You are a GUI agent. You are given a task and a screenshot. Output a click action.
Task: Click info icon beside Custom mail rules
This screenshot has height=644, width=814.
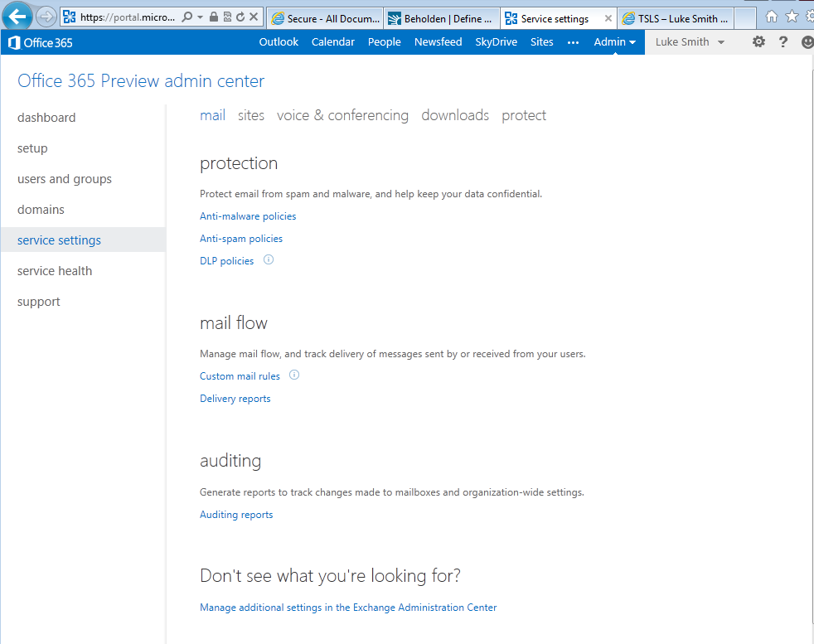[x=293, y=375]
